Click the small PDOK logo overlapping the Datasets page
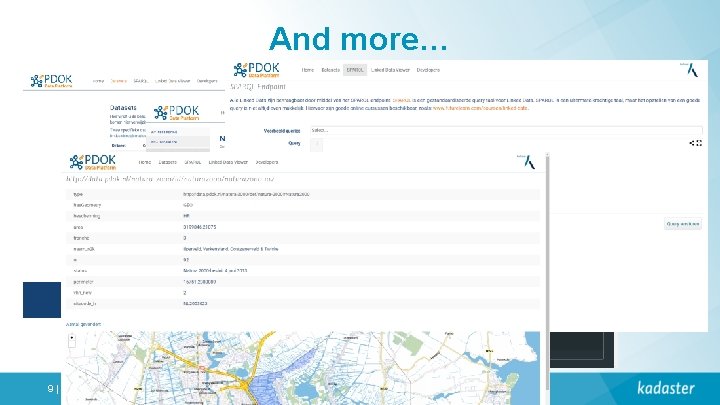 coord(177,112)
